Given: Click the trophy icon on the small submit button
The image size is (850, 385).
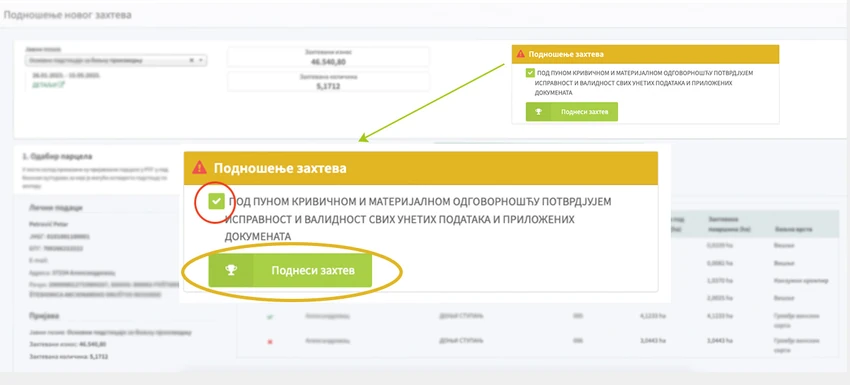Looking at the screenshot, I should tap(538, 112).
